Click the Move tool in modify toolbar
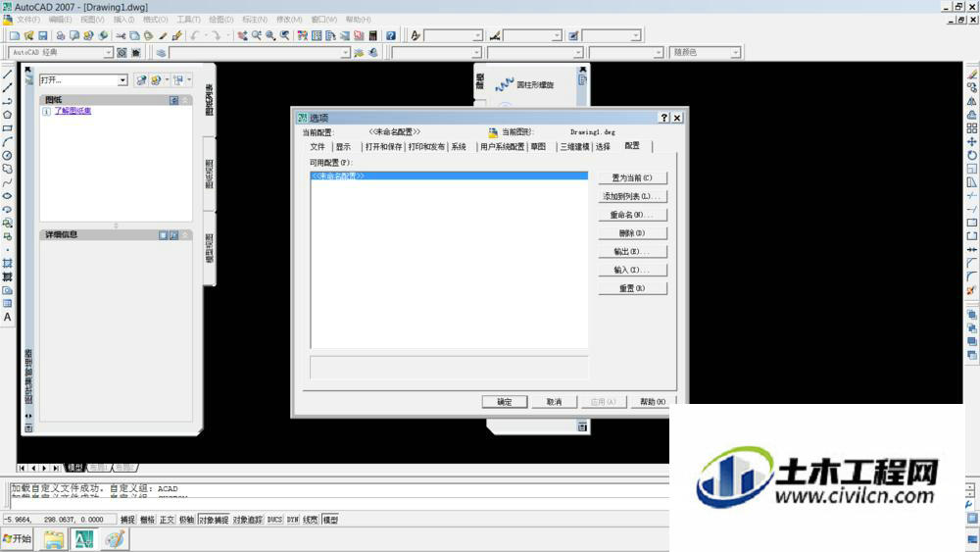 point(972,142)
